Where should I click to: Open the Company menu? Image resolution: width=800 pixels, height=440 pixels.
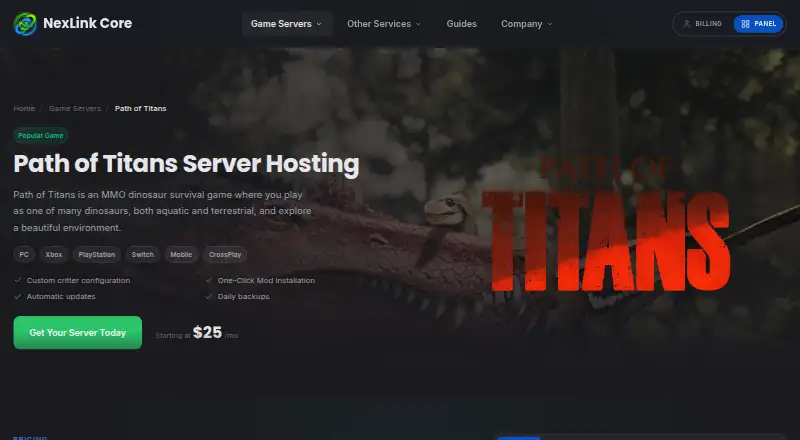click(x=527, y=24)
